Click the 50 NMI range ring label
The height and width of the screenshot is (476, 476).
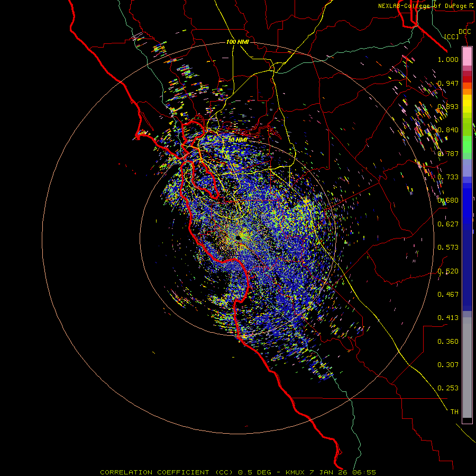[237, 140]
